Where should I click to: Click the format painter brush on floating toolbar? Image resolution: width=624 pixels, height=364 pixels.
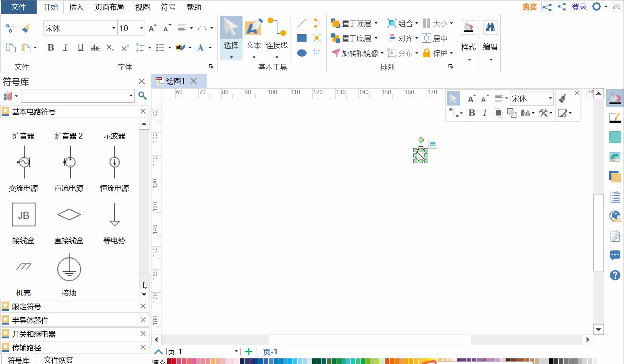click(x=563, y=98)
